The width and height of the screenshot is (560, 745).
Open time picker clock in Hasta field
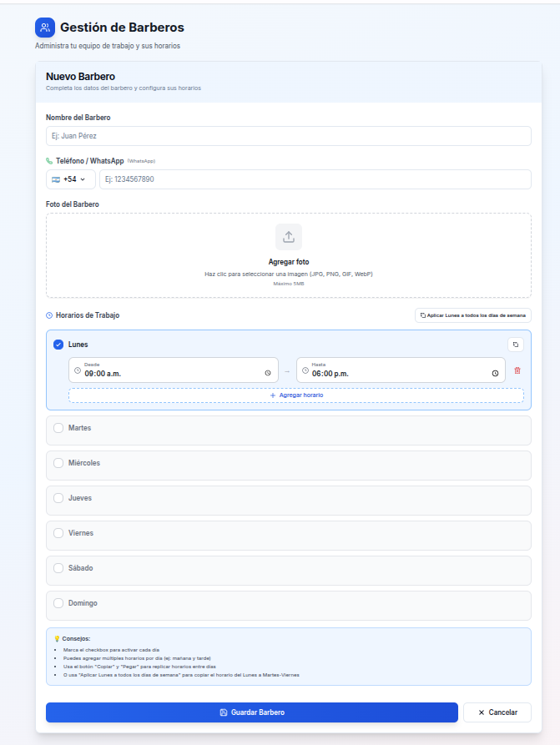[x=495, y=374]
